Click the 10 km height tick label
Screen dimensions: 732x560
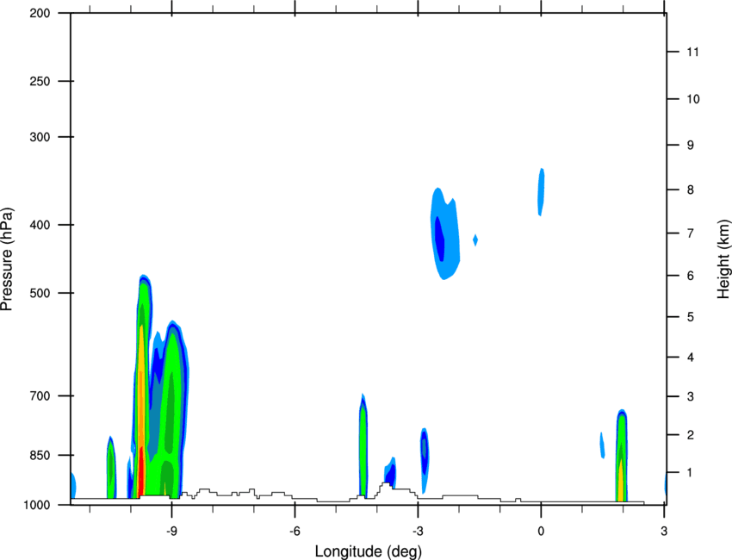[692, 99]
